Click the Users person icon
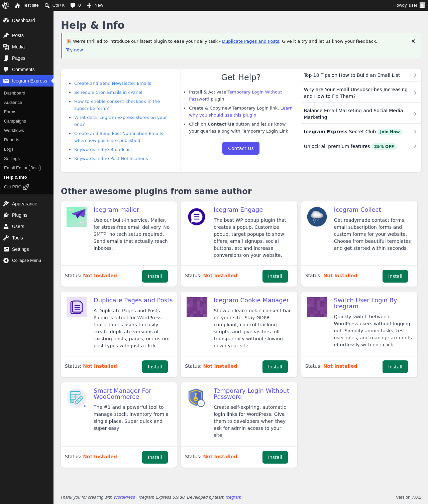428x504 pixels. pyautogui.click(x=6, y=226)
